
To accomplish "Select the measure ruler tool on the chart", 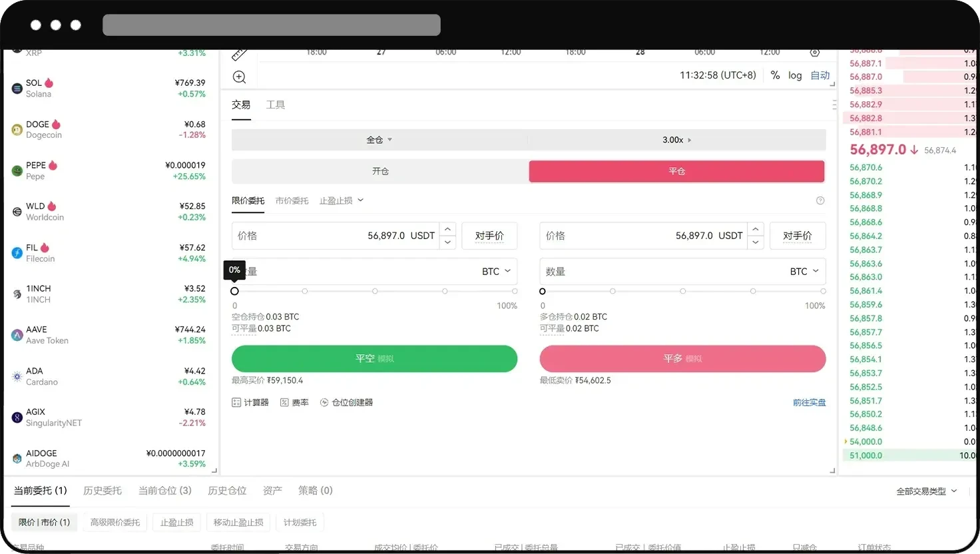I will [240, 53].
